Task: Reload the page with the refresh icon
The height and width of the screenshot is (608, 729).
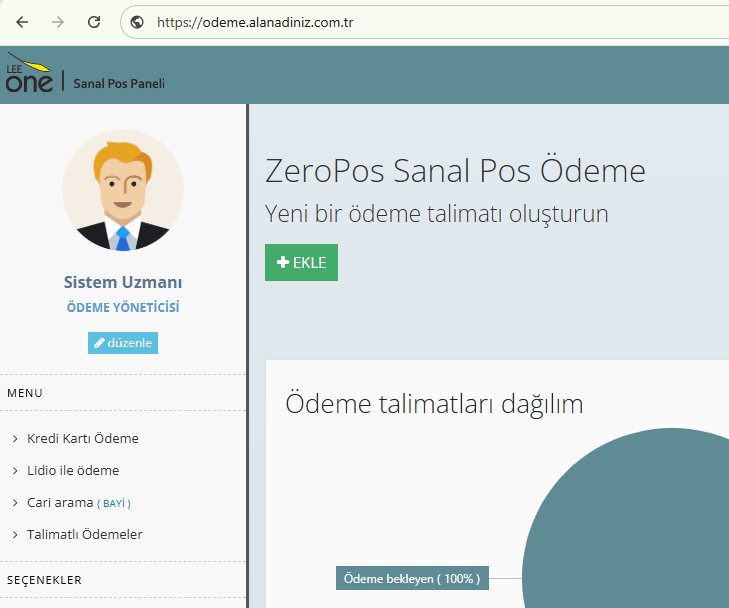Action: click(94, 22)
